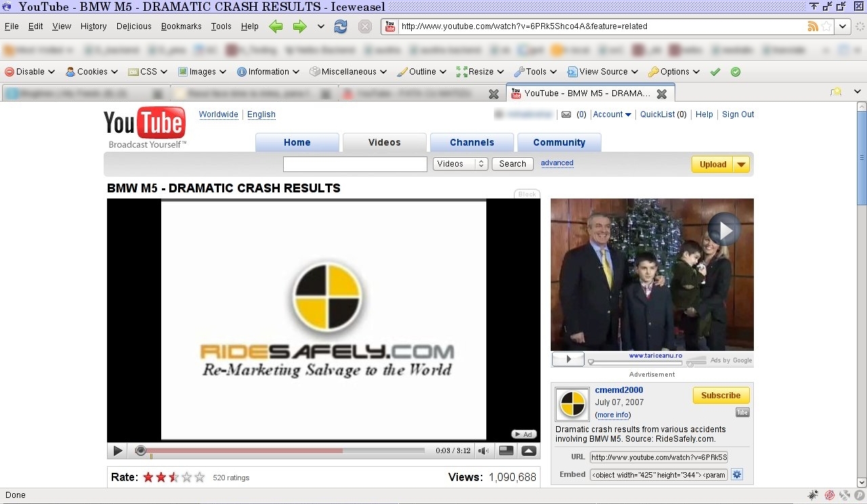Click the green checkmark validation icon
This screenshot has width=867, height=504.
715,72
